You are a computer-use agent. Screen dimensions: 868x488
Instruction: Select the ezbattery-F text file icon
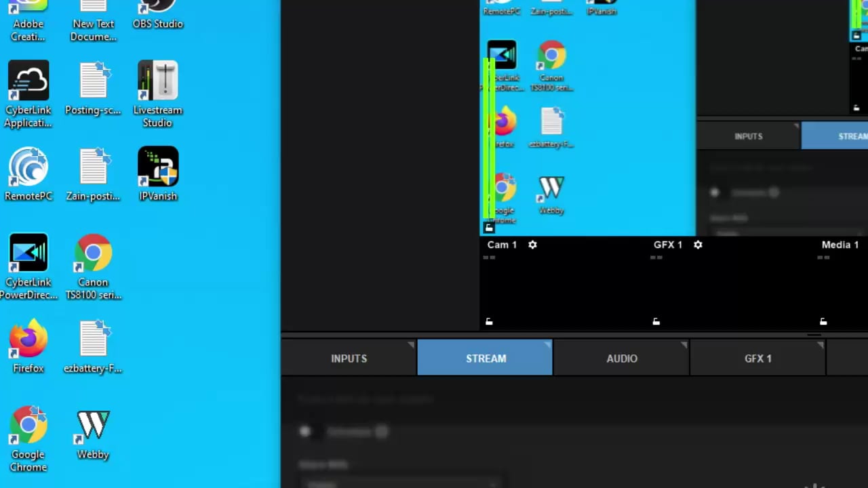point(93,346)
